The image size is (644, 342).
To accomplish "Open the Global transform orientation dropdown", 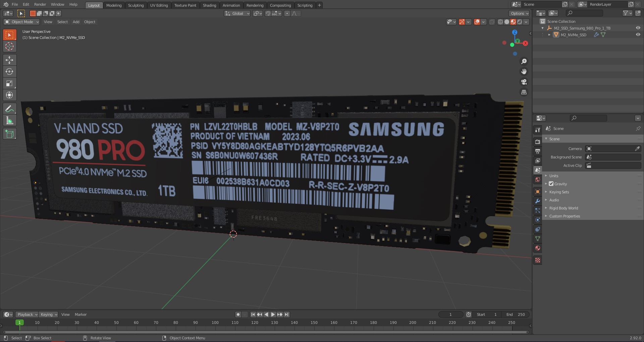I will (237, 13).
